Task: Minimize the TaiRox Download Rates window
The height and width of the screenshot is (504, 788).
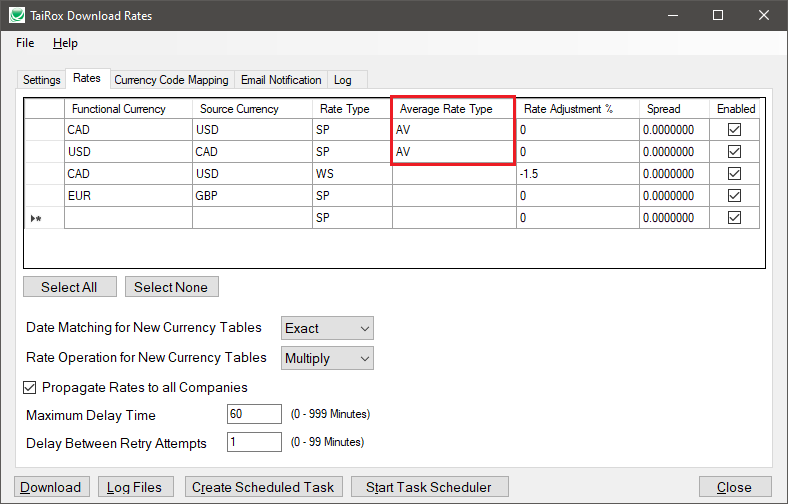Action: pyautogui.click(x=673, y=15)
